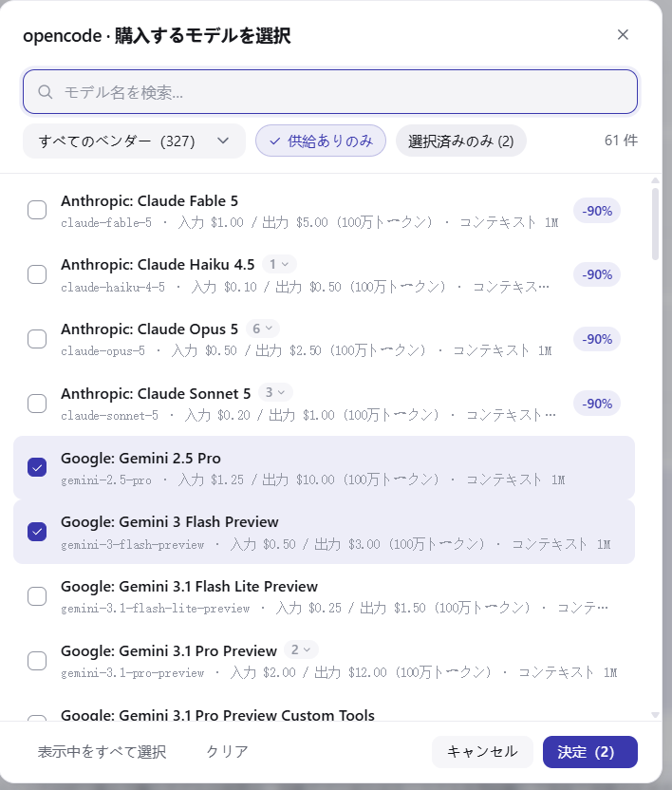Click the gemini-3.1-pro-preview pricing line
The image size is (672, 790).
[x=339, y=673]
